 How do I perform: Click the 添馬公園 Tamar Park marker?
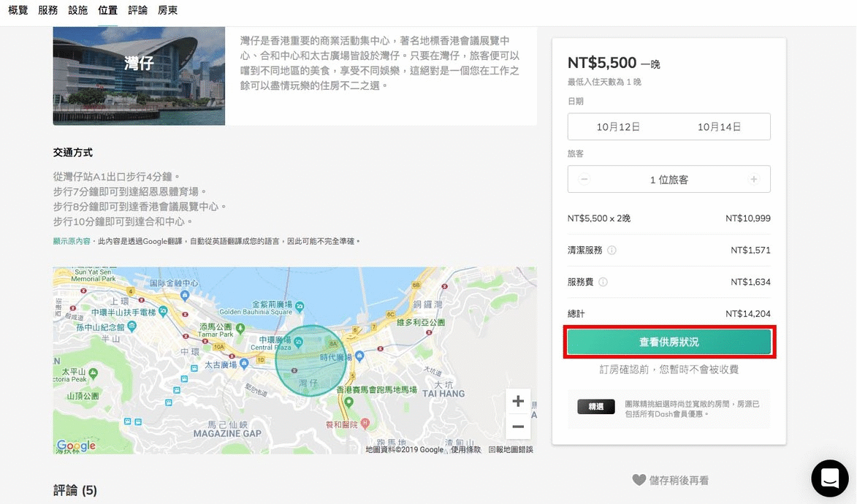(x=240, y=328)
